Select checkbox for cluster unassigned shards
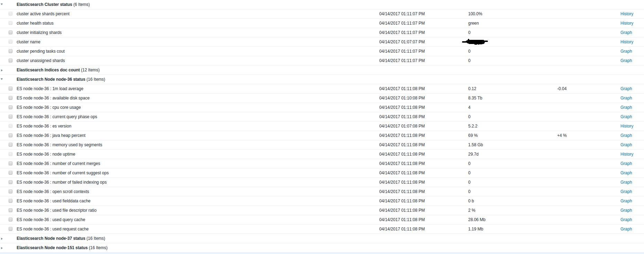644x254 pixels. [10, 60]
